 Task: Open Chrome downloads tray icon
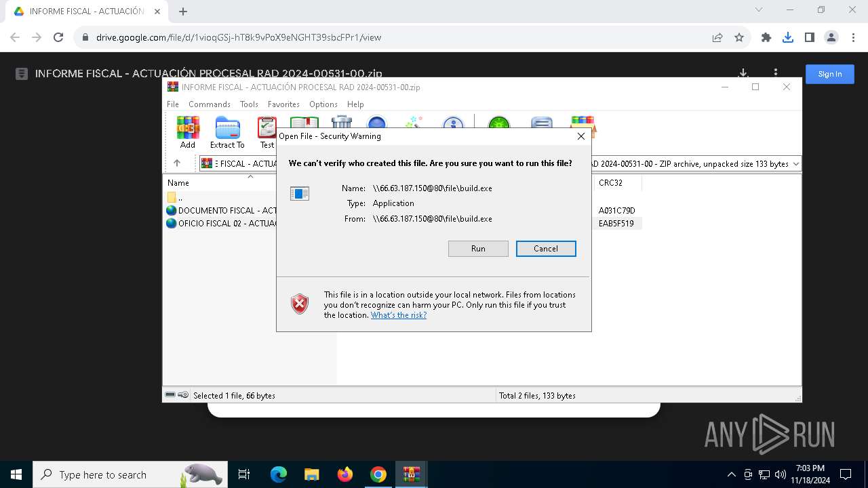[x=788, y=37]
